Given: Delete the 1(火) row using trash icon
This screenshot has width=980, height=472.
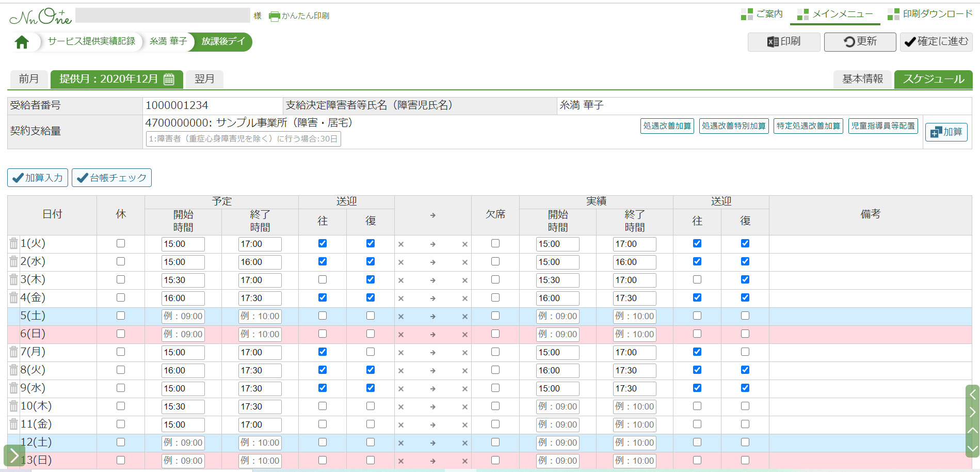Looking at the screenshot, I should [13, 244].
